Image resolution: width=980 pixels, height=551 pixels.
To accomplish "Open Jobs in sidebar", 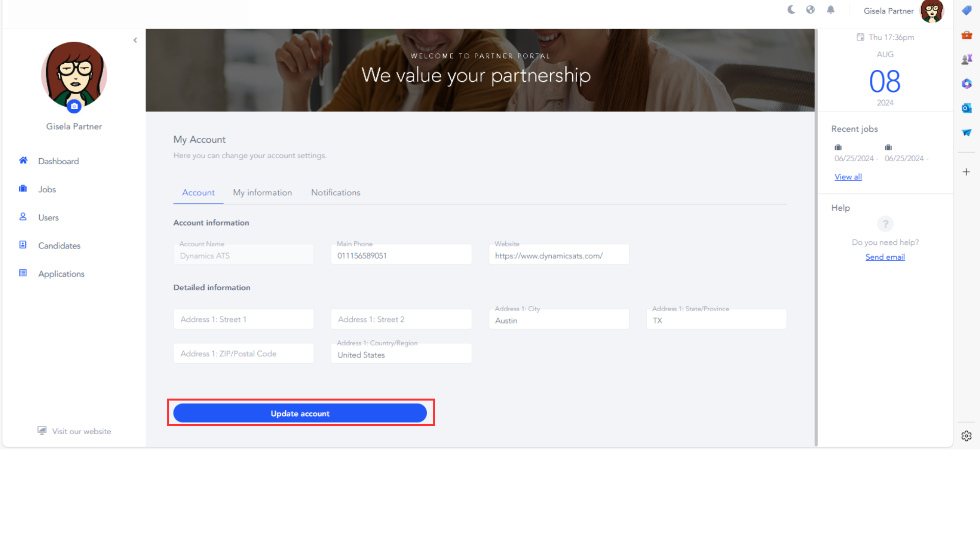I will 47,189.
